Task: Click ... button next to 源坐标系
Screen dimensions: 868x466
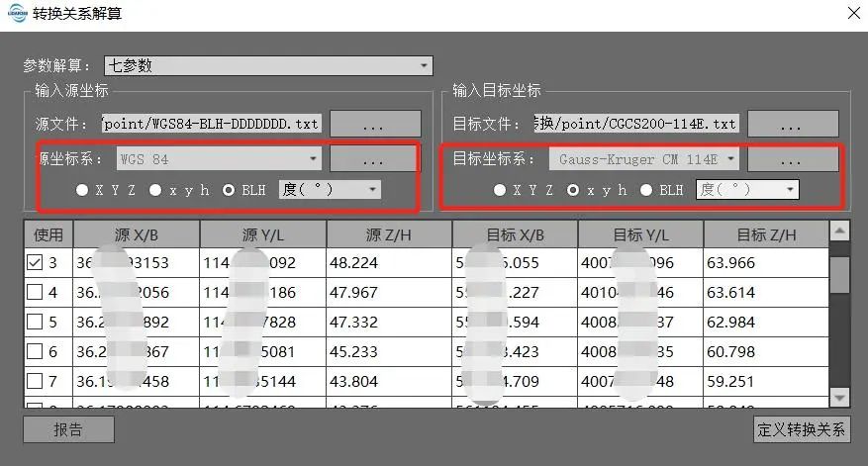Action: (373, 159)
